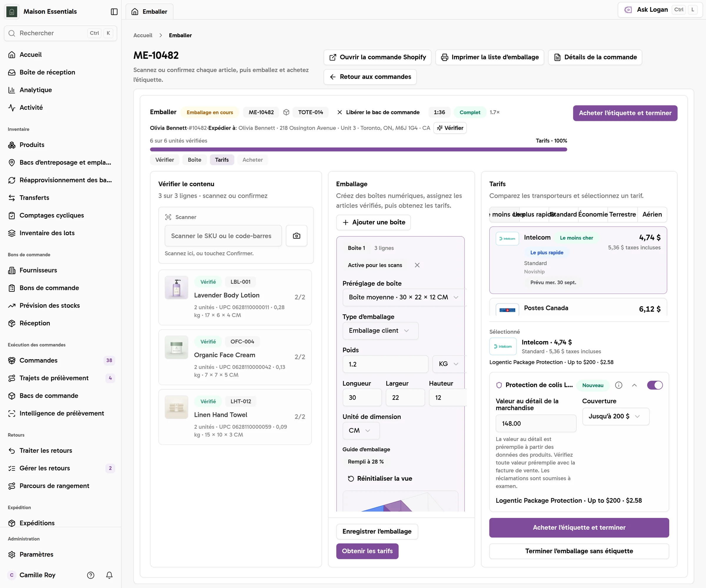Image resolution: width=706 pixels, height=588 pixels.
Task: Open Unité de dimension CM dropdown
Action: pos(361,430)
